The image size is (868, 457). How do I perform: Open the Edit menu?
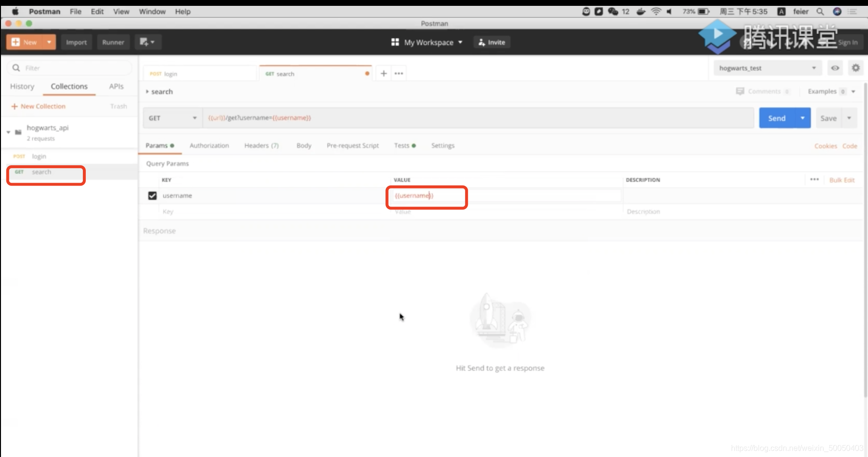pos(97,11)
